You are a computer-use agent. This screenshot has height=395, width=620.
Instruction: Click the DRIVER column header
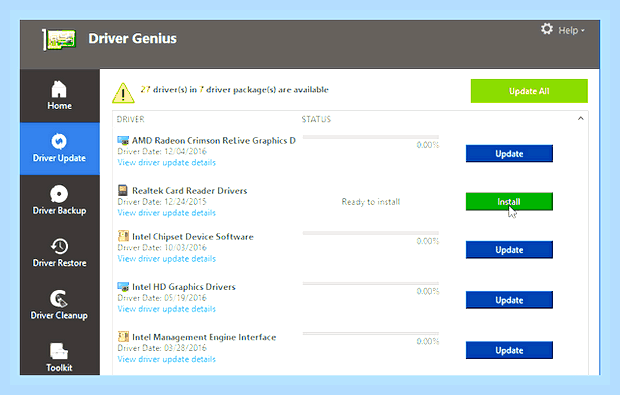click(x=130, y=119)
